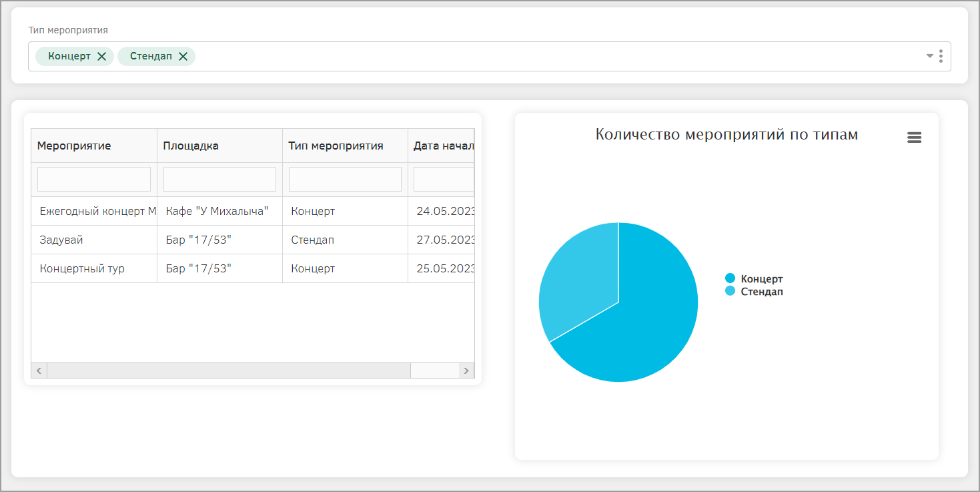This screenshot has width=980, height=492.
Task: Click the horizontal scrollbar thumb
Action: click(229, 371)
